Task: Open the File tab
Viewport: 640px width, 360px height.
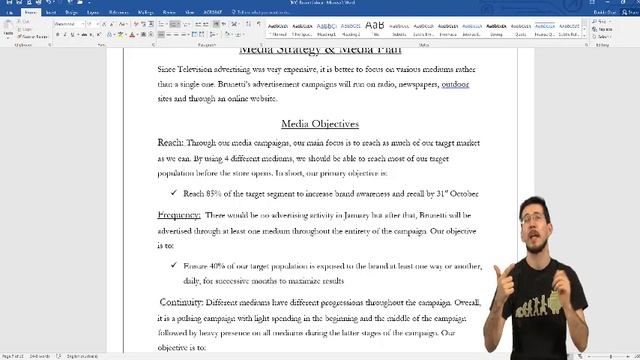Action: [x=10, y=13]
